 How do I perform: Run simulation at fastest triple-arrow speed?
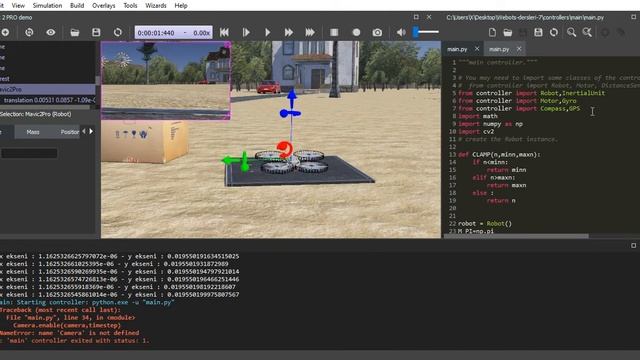tap(310, 32)
